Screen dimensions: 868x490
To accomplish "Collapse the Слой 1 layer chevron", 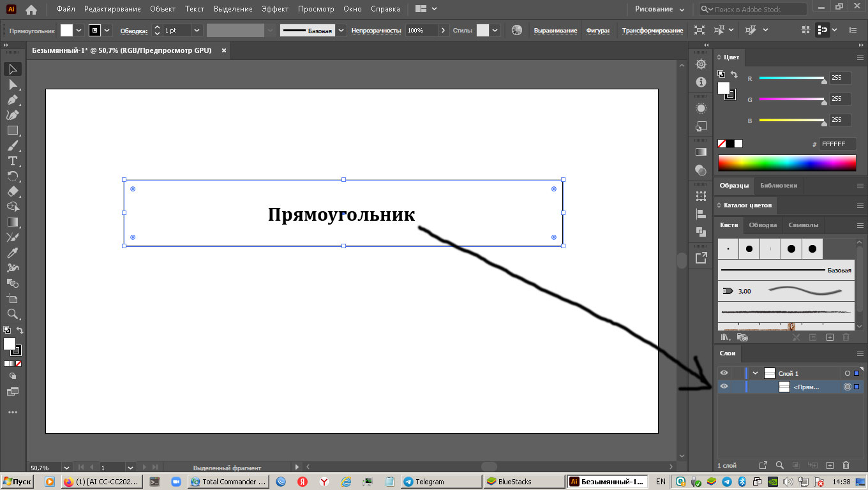I will [x=756, y=373].
